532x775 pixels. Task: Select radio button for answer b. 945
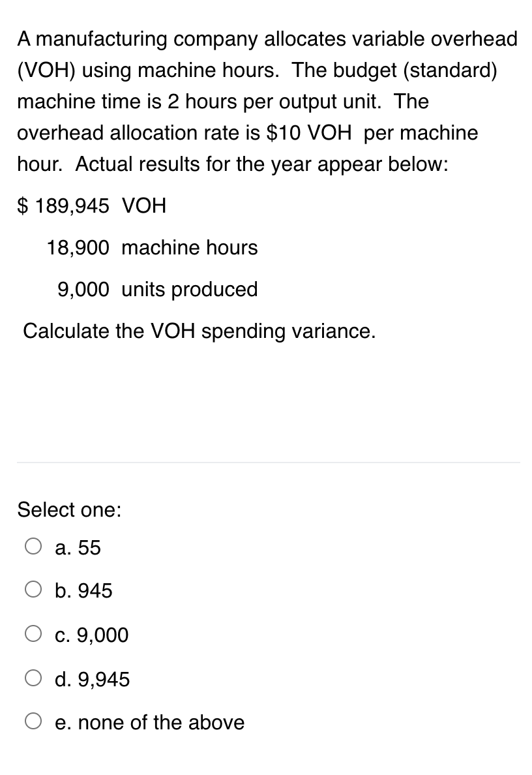33,589
